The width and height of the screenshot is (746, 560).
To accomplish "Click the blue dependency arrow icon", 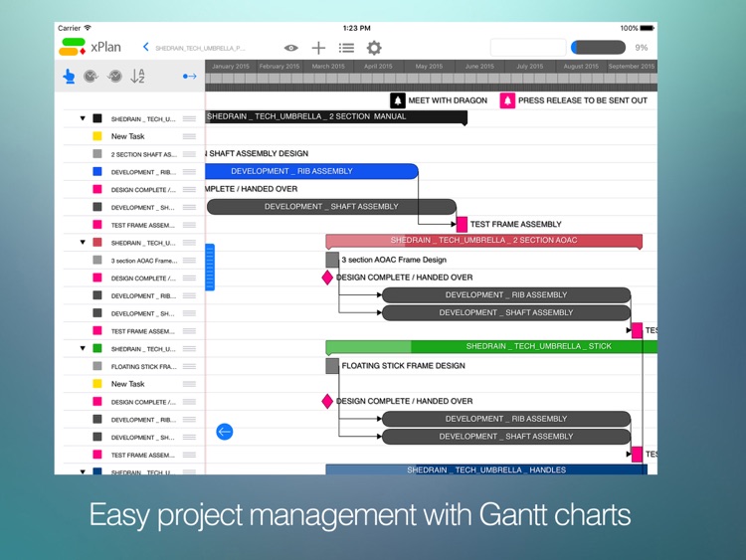I will pyautogui.click(x=189, y=77).
